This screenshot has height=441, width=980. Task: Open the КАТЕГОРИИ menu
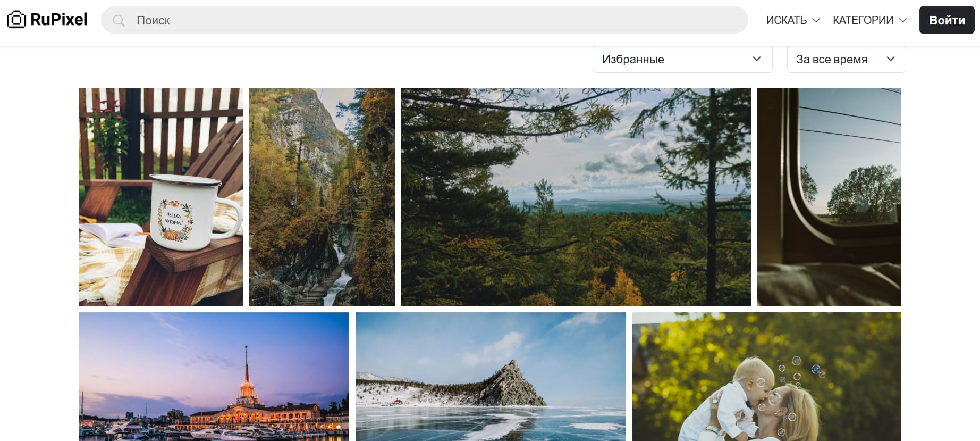pyautogui.click(x=863, y=20)
